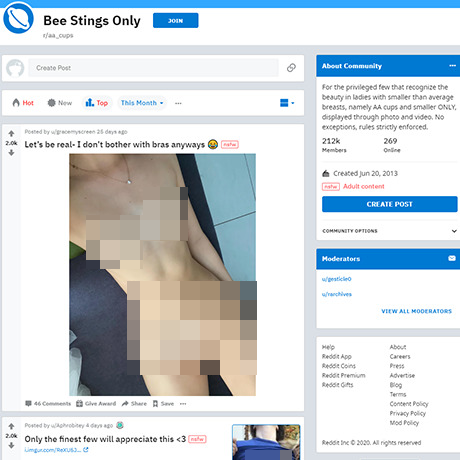
Task: Click the Moderators mail envelope icon
Action: pyautogui.click(x=452, y=258)
